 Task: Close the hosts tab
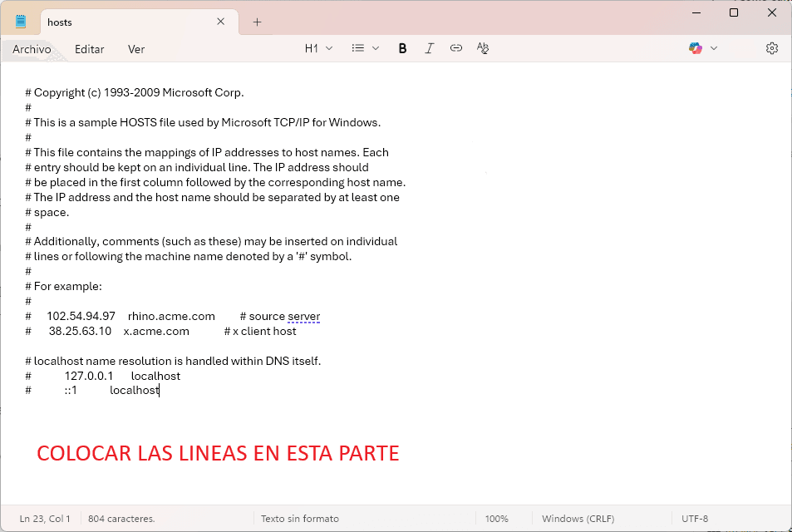pyautogui.click(x=221, y=22)
